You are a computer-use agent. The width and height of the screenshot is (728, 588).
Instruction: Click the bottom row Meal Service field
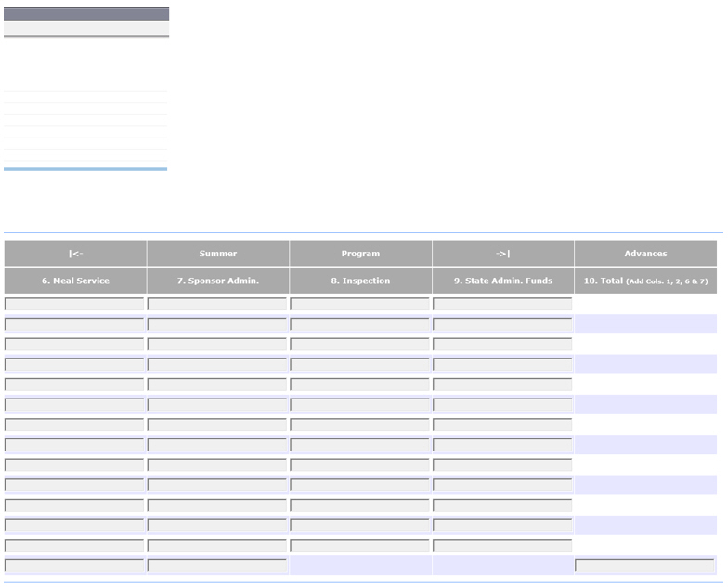[x=74, y=566]
